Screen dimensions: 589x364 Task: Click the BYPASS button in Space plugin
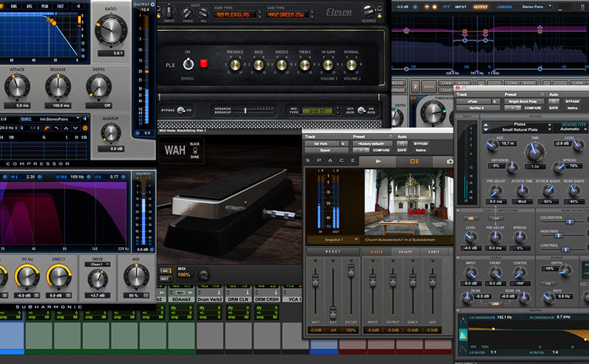tap(420, 143)
